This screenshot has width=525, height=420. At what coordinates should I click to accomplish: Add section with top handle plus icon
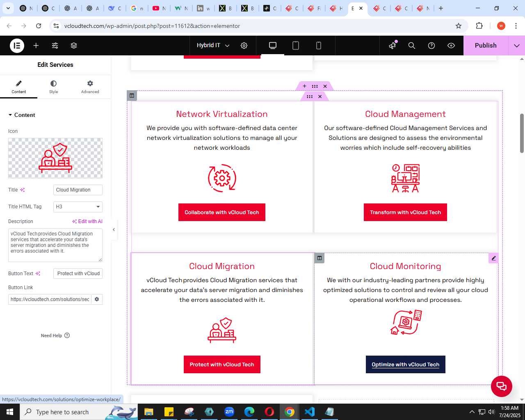304,86
